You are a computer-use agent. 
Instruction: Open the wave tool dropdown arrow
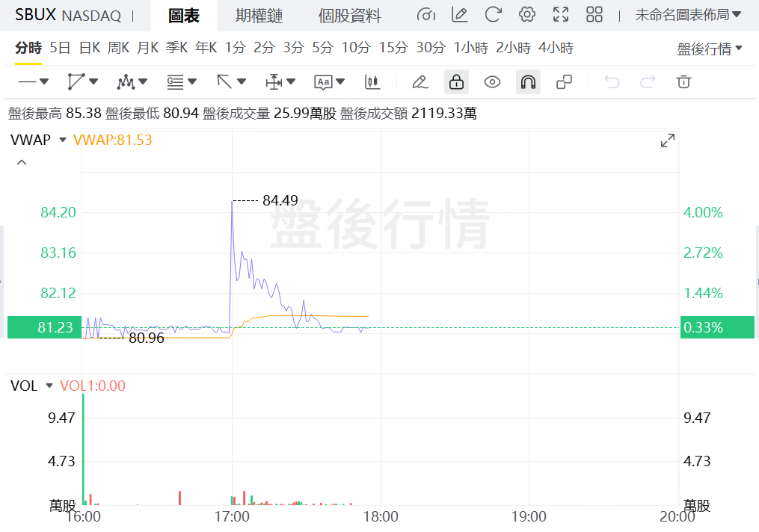[x=143, y=81]
